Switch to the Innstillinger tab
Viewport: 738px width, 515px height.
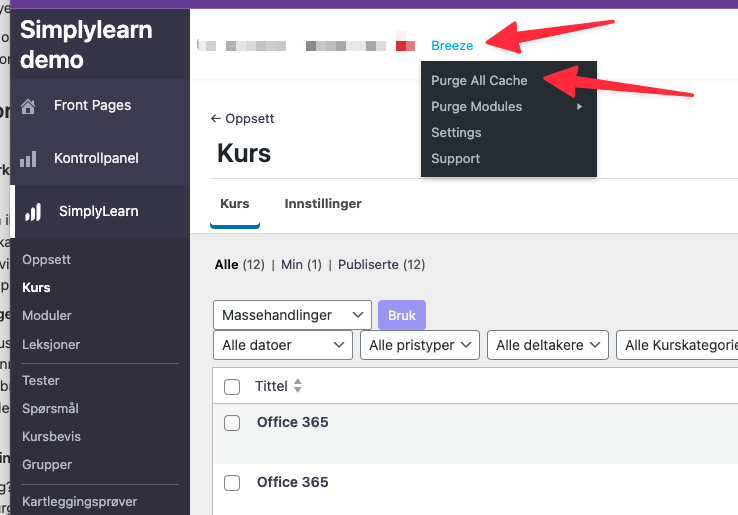tap(323, 203)
